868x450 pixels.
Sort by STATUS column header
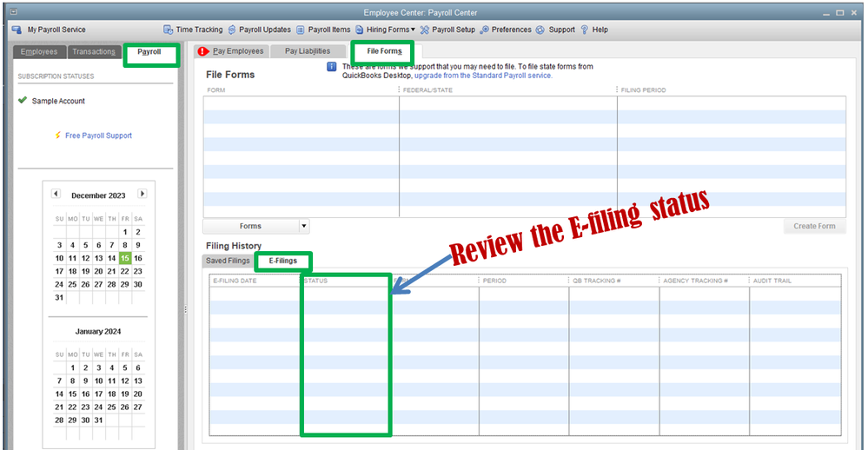click(x=316, y=281)
